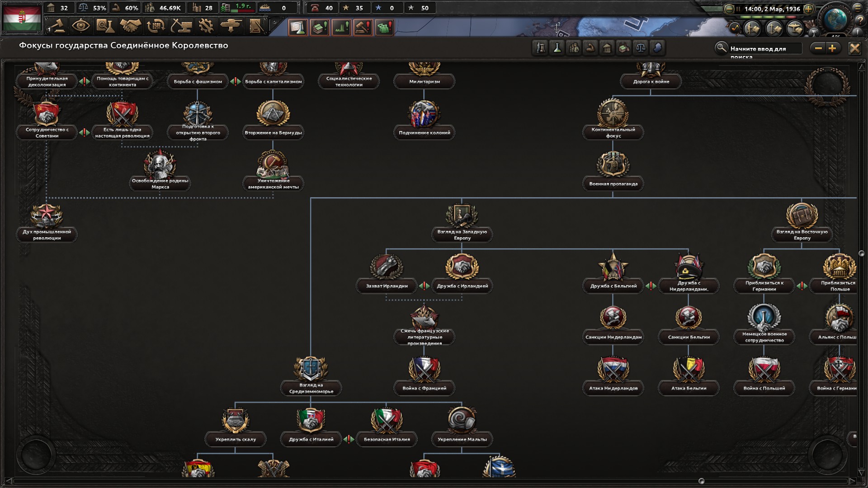Click the horizontal scrollbar handle at bottom
868x488 pixels.
701,481
